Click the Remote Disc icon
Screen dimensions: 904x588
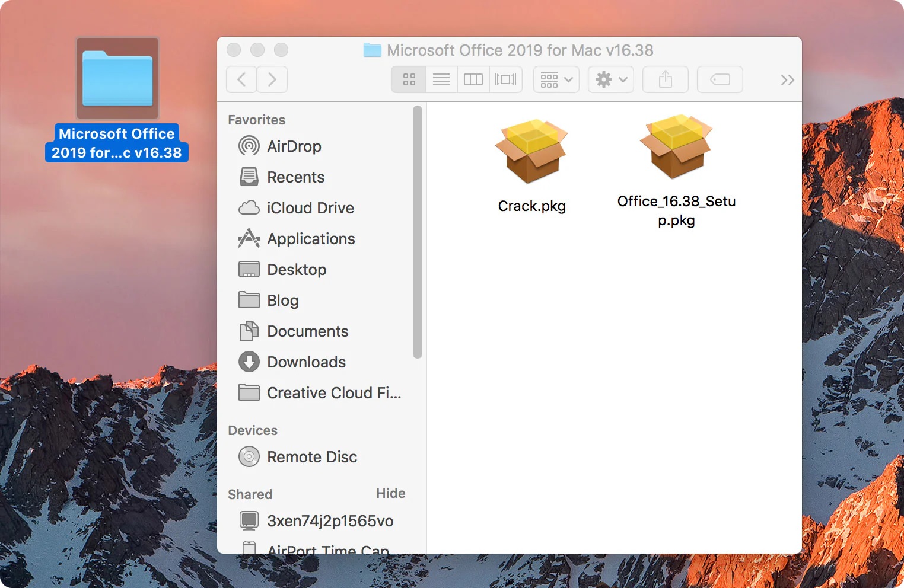pyautogui.click(x=249, y=456)
